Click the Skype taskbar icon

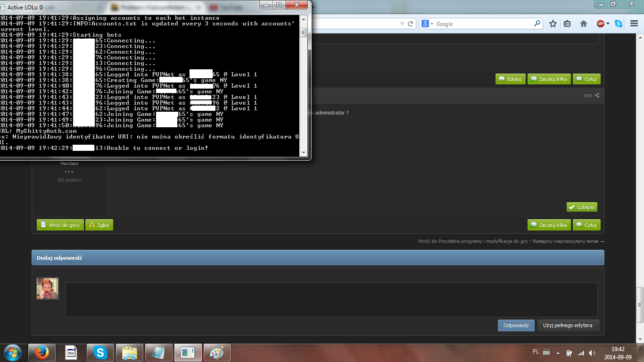coord(100,352)
